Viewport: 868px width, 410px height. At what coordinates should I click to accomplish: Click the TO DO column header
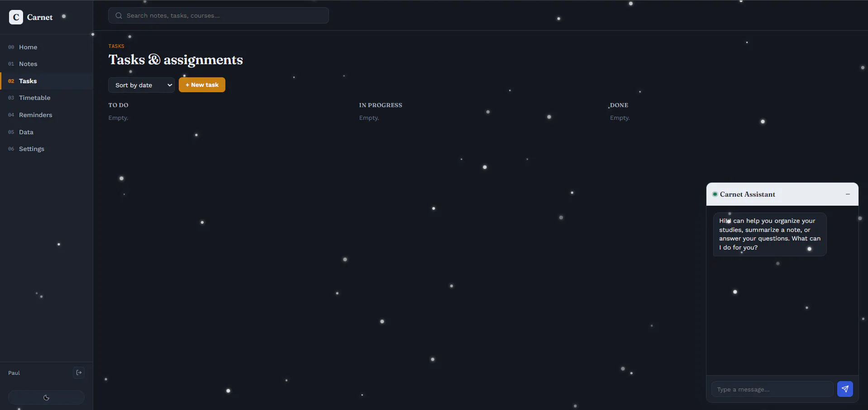[x=118, y=105]
